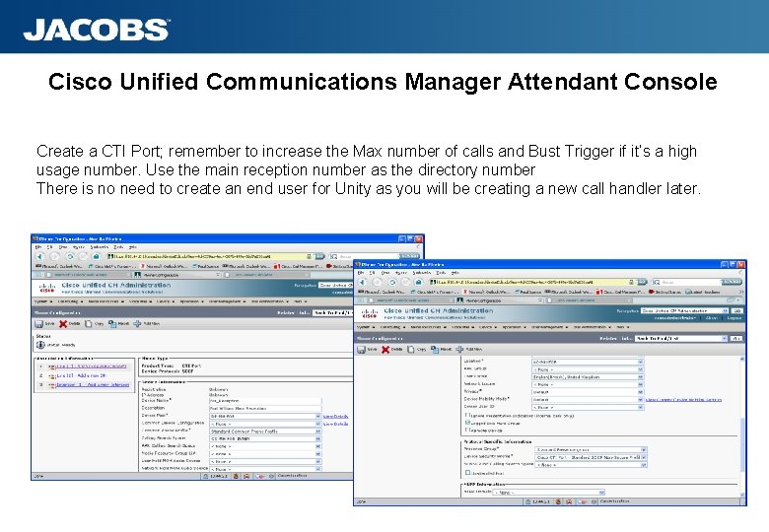
Task: Open the Calling Search Space dropdown in the back window
Action: tap(265, 439)
